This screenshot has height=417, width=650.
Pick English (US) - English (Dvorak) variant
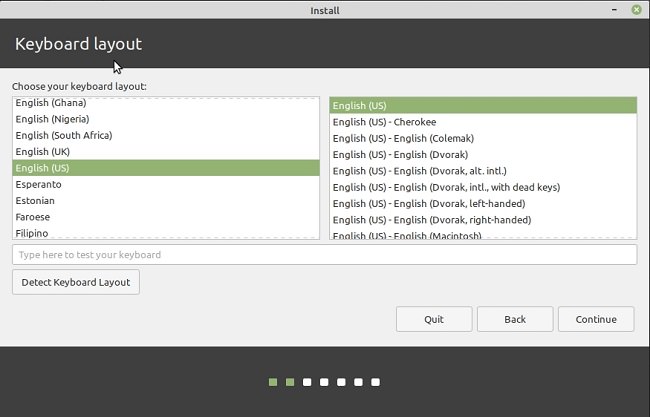[483, 155]
